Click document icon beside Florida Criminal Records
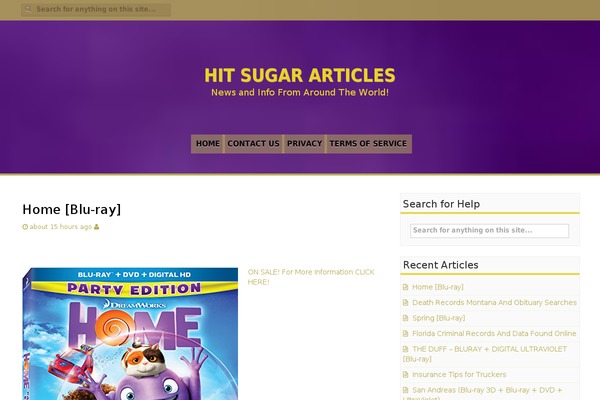Image resolution: width=600 pixels, height=400 pixels. (x=406, y=334)
